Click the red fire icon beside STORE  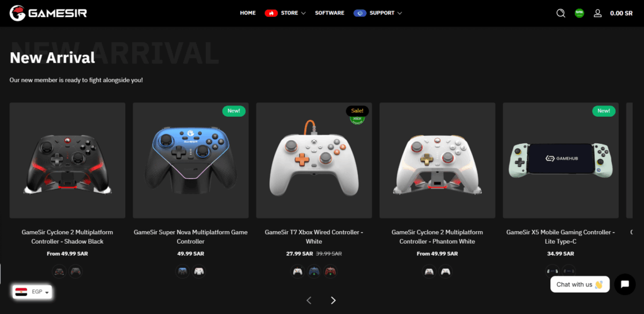(x=272, y=13)
